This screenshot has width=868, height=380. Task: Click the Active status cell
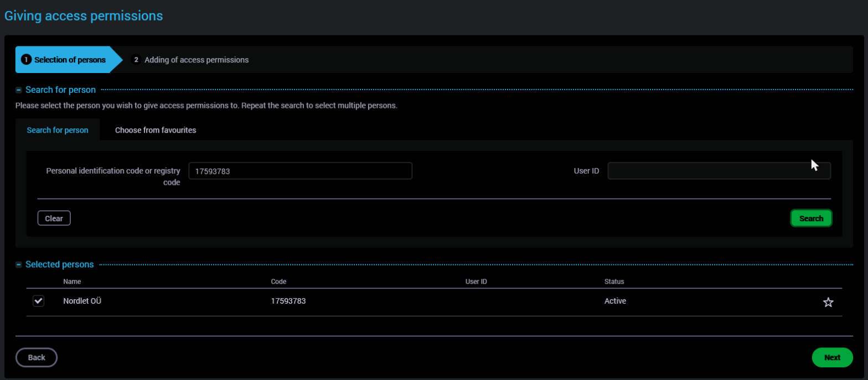pos(615,301)
